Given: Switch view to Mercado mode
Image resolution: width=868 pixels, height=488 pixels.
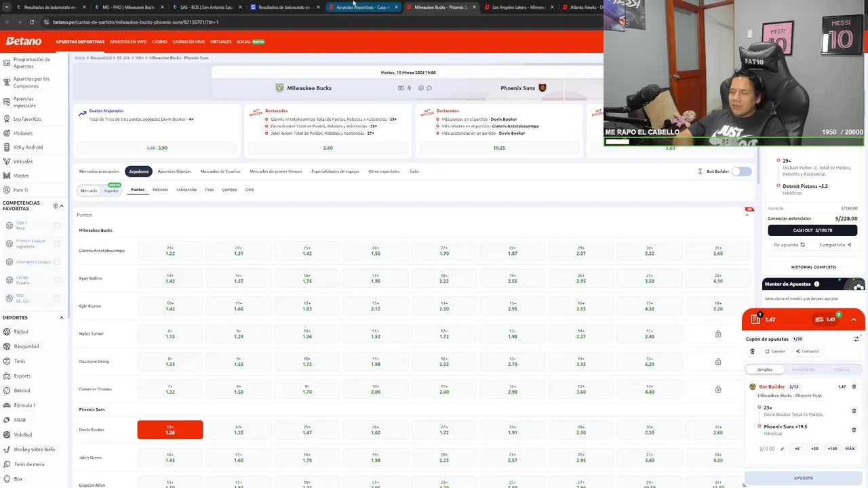Looking at the screenshot, I should click(89, 190).
